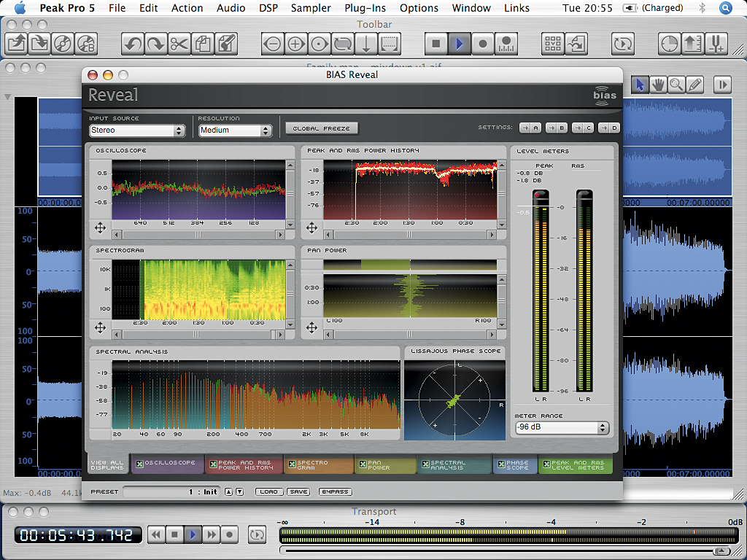Screen dimensions: 747x560
Task: Open the Action menu
Action: (x=187, y=8)
